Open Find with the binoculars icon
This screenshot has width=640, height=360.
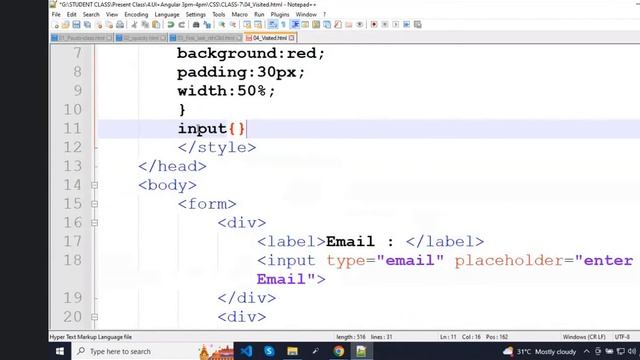(196, 24)
